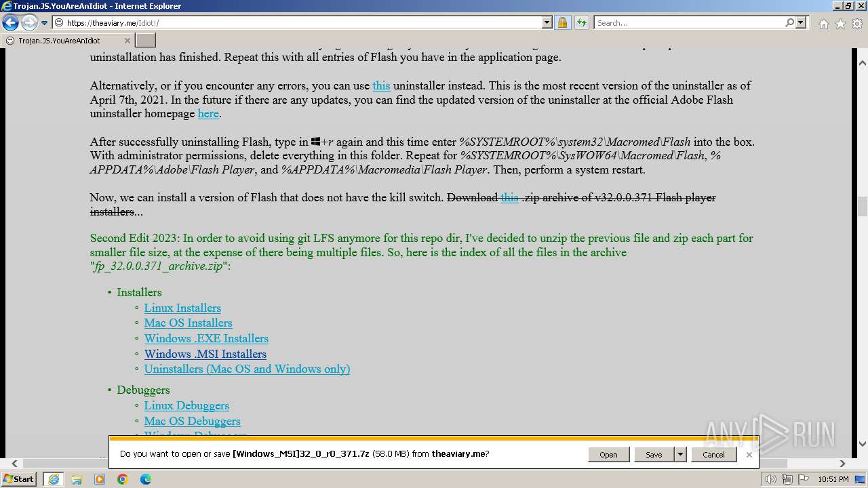
Task: Click the struck-through 'this' zip archive link
Action: click(x=509, y=197)
